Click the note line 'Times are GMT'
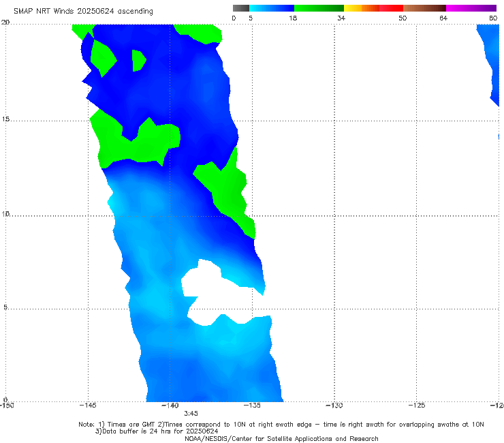The height and width of the screenshot is (443, 504). click(131, 425)
